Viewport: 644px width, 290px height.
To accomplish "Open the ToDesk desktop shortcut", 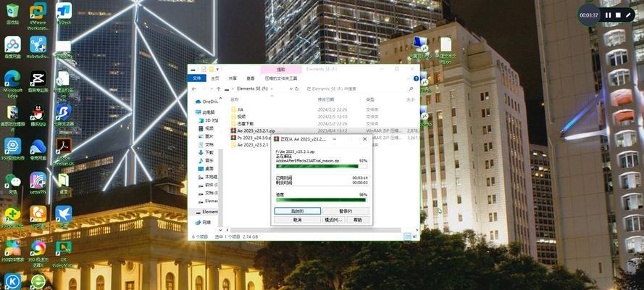I will [63, 13].
